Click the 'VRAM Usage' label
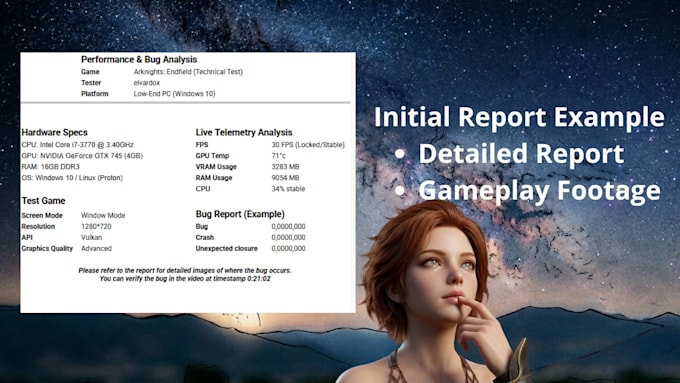 (216, 167)
